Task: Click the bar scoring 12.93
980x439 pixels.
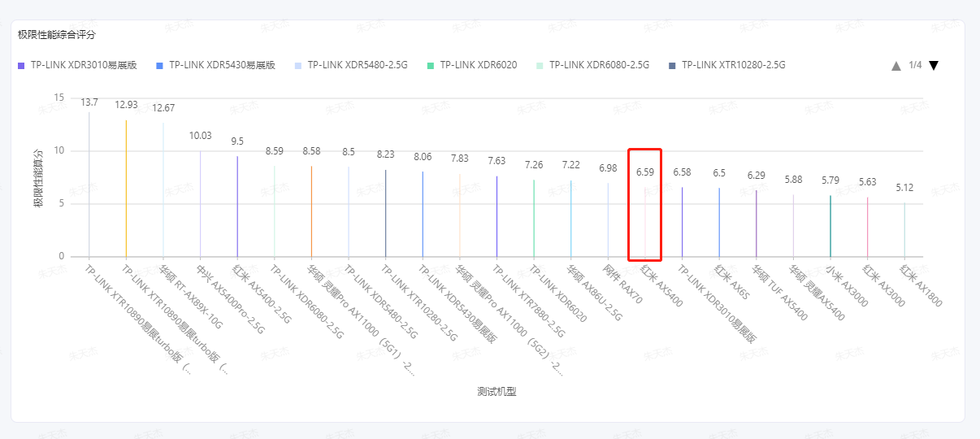Action: 126,189
